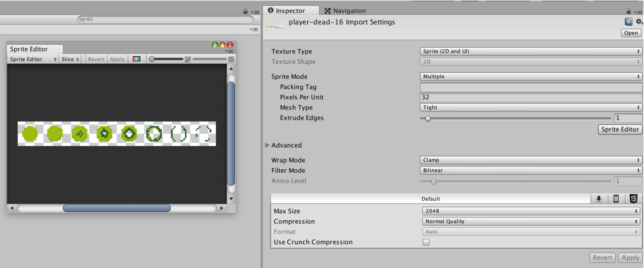Open the Wrap Mode dropdown
Viewport: 644px width, 268px height.
tap(530, 160)
